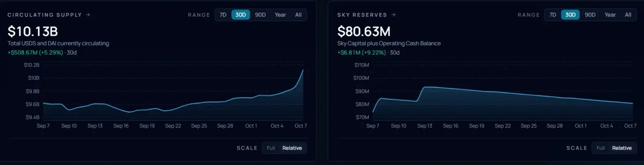Select 90D range for Sky Reserves

coord(590,15)
